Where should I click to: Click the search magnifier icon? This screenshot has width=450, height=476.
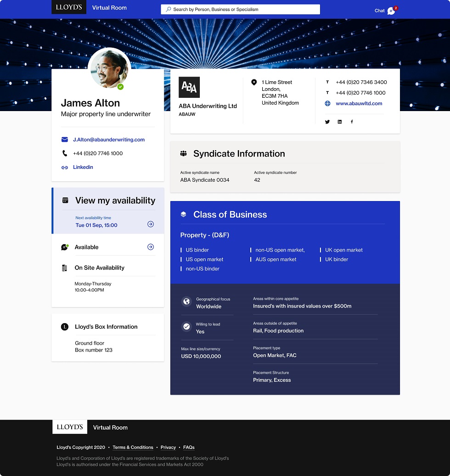[168, 10]
